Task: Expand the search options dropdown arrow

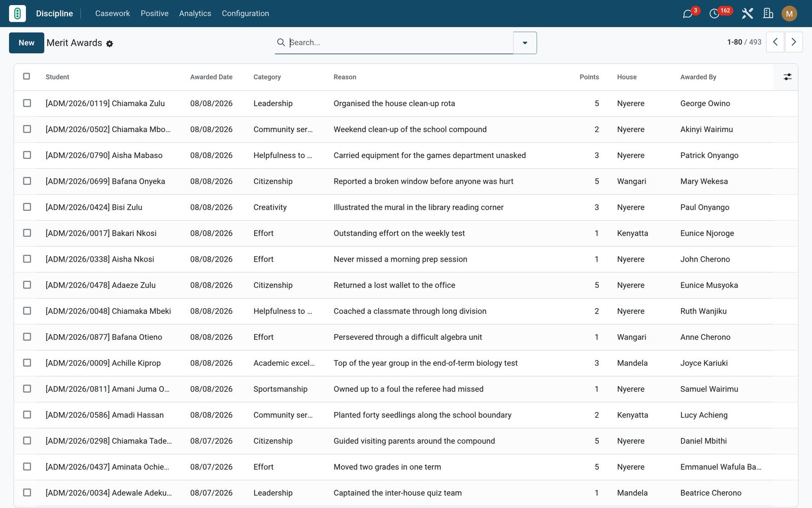Action: [x=525, y=43]
